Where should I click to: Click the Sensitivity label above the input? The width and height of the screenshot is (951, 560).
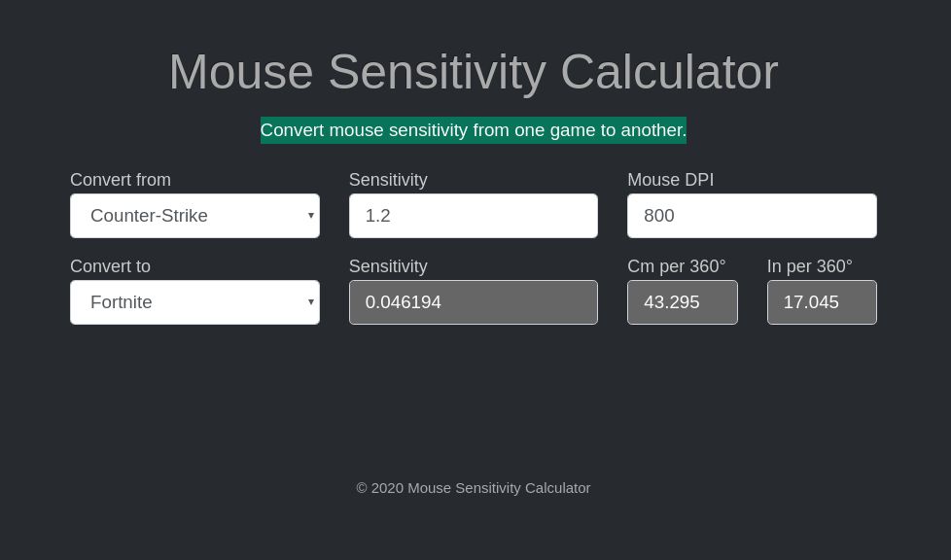tap(388, 180)
